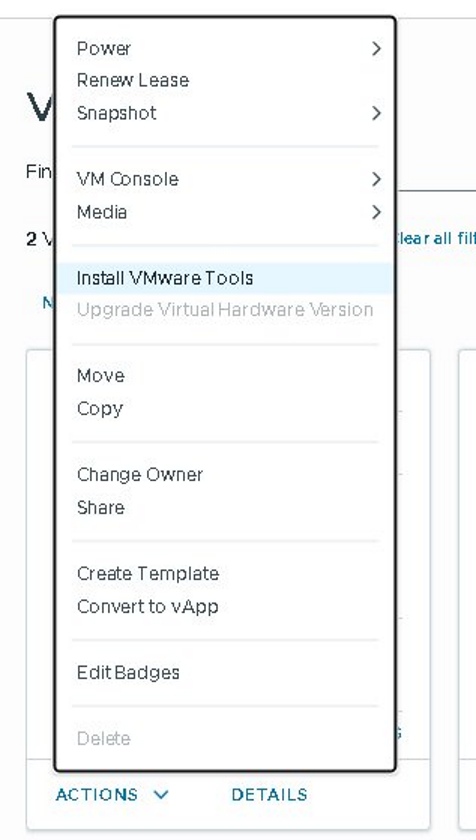This screenshot has height=840, width=476.
Task: Expand the Snapshot submenu chevron
Action: (376, 113)
